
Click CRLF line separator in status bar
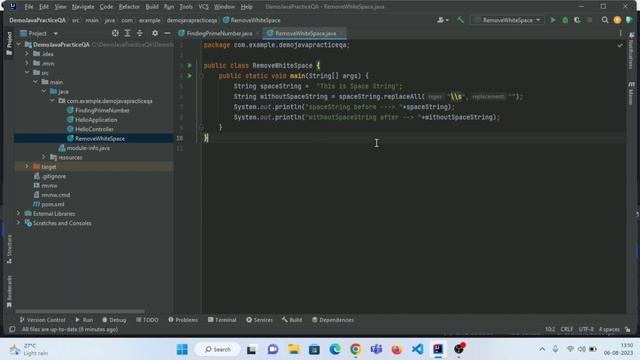[x=567, y=329]
